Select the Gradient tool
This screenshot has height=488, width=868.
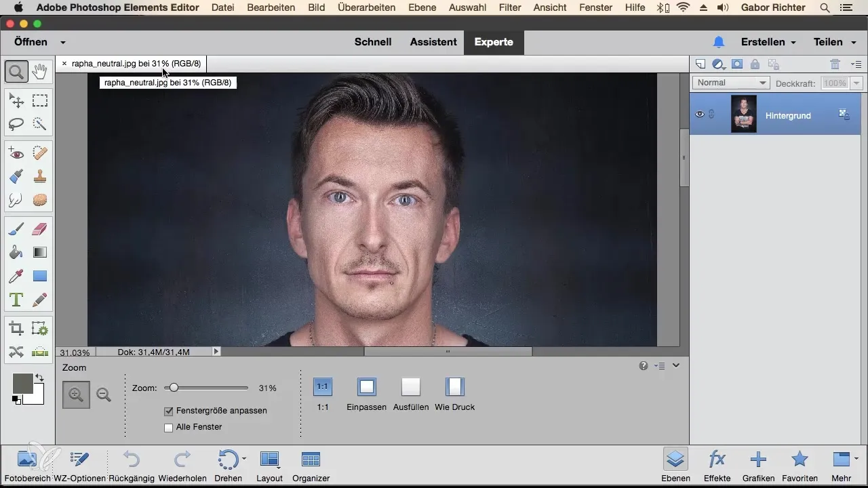40,253
